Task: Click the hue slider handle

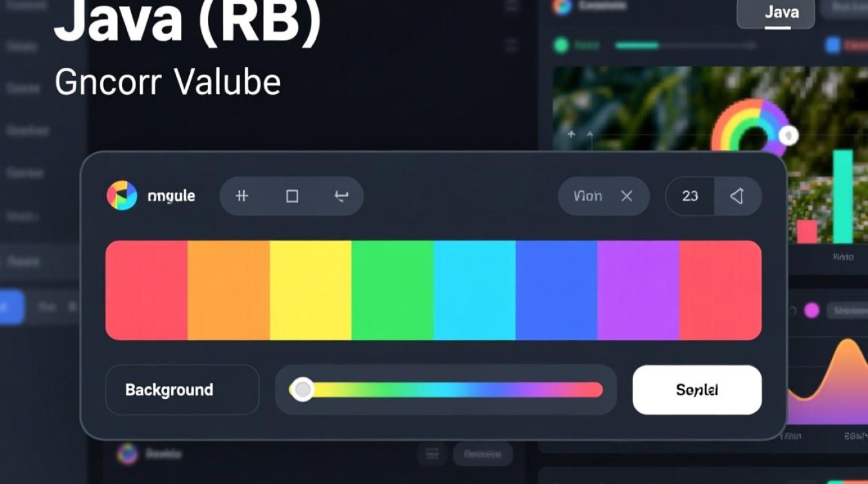Action: point(302,390)
